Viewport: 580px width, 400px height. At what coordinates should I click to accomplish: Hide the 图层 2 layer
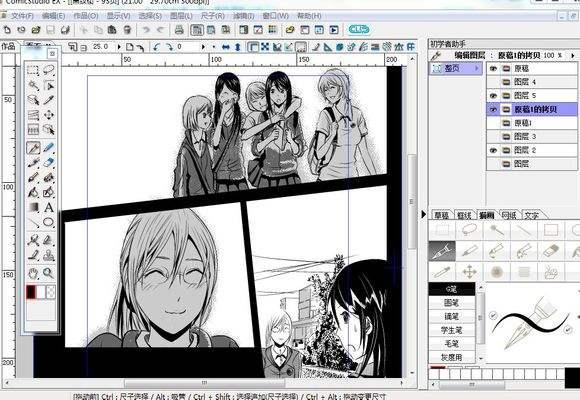point(493,150)
